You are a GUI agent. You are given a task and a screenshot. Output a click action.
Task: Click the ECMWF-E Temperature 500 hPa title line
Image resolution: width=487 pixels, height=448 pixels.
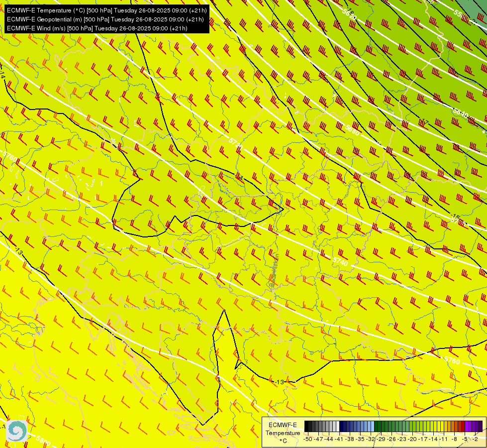point(106,10)
